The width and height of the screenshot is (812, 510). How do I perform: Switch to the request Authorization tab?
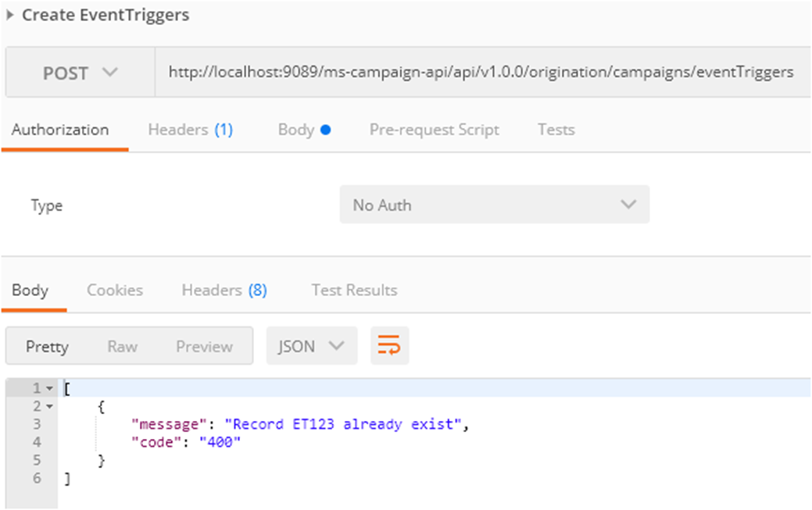coord(60,130)
